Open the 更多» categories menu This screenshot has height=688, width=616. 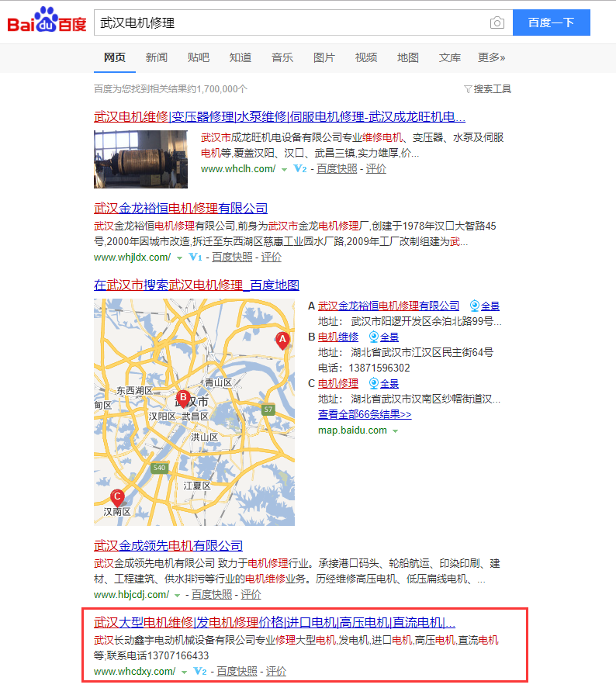pos(491,58)
